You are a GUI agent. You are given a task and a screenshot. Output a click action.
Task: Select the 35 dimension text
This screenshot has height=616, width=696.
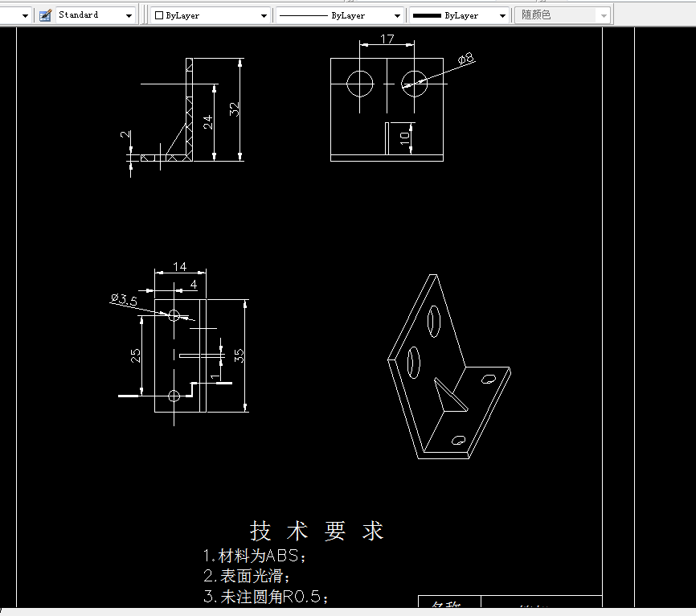[x=239, y=355]
